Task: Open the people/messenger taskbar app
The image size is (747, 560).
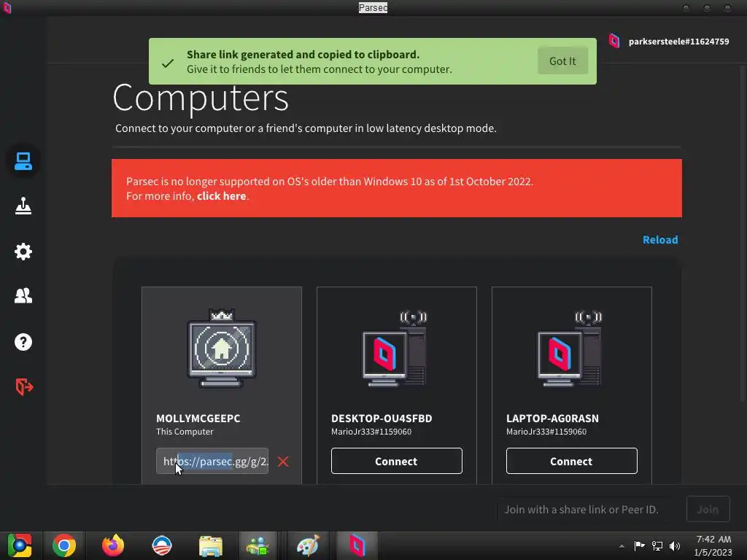Action: tap(258, 546)
